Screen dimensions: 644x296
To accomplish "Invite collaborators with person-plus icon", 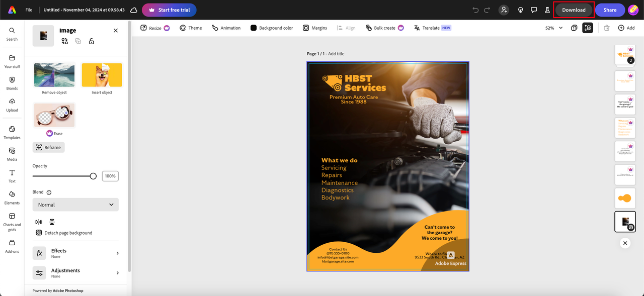I will pos(504,10).
